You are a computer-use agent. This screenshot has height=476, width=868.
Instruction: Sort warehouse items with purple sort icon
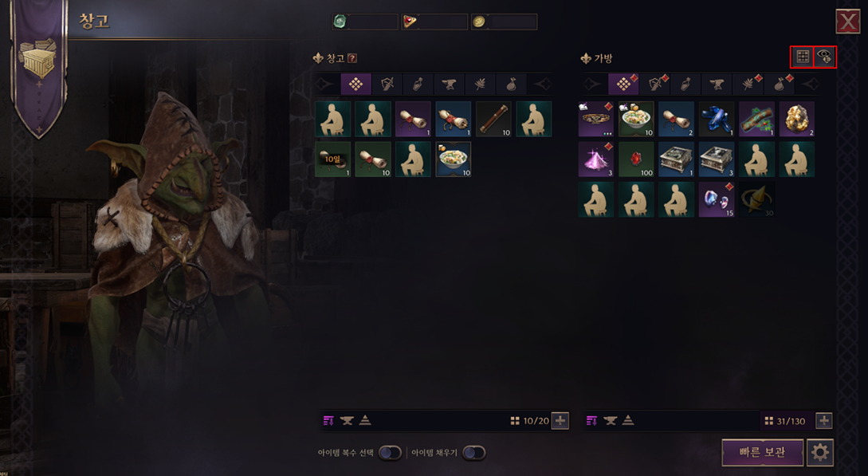coord(328,421)
